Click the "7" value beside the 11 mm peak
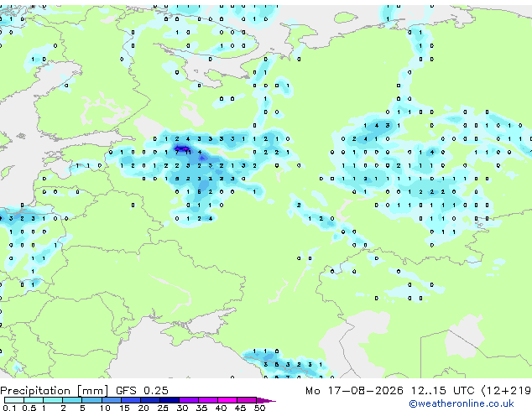532x411 pixels. [x=177, y=153]
